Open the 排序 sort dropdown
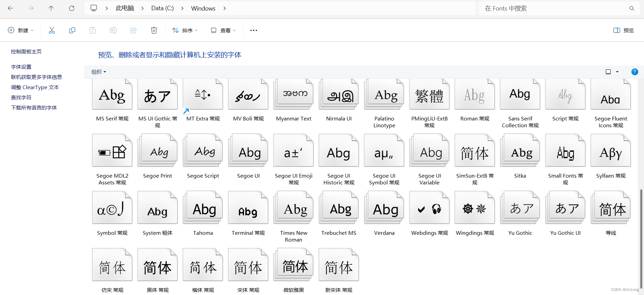The height and width of the screenshot is (295, 644). tap(185, 30)
